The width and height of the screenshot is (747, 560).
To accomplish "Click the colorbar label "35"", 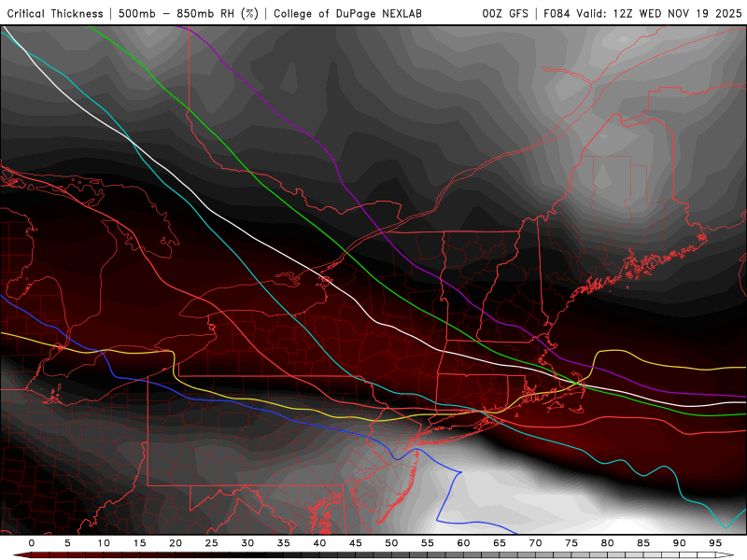I will [284, 543].
